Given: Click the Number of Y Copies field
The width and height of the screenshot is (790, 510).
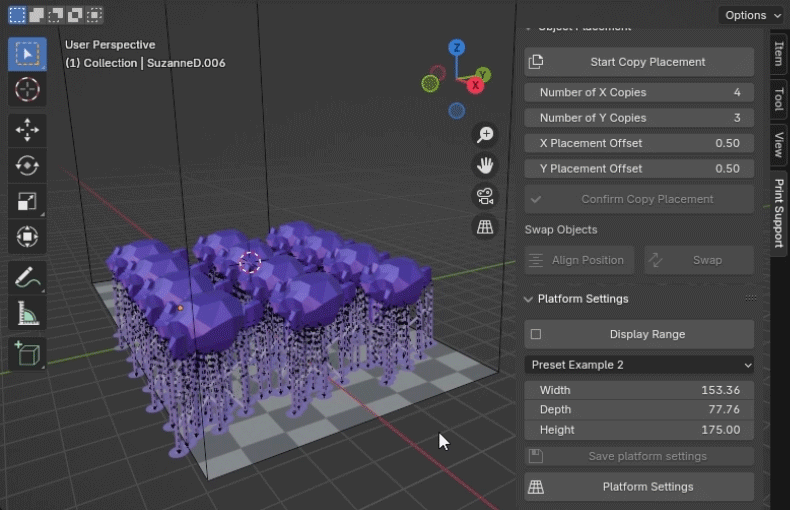Looking at the screenshot, I should point(639,118).
